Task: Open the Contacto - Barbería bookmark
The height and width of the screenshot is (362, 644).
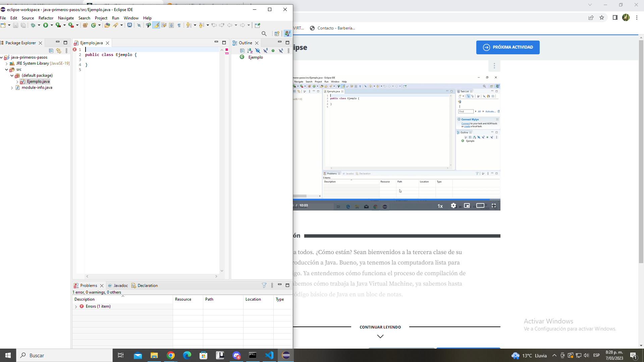Action: (x=332, y=28)
